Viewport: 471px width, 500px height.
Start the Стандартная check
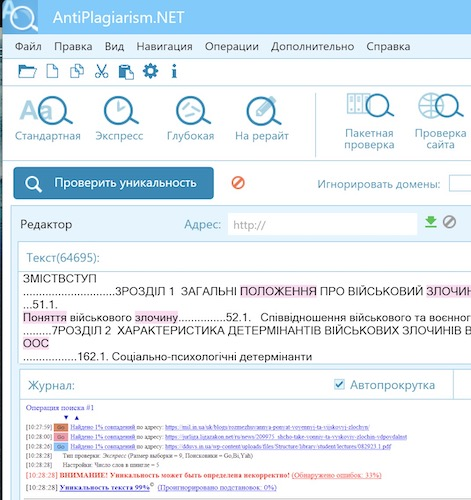click(48, 118)
